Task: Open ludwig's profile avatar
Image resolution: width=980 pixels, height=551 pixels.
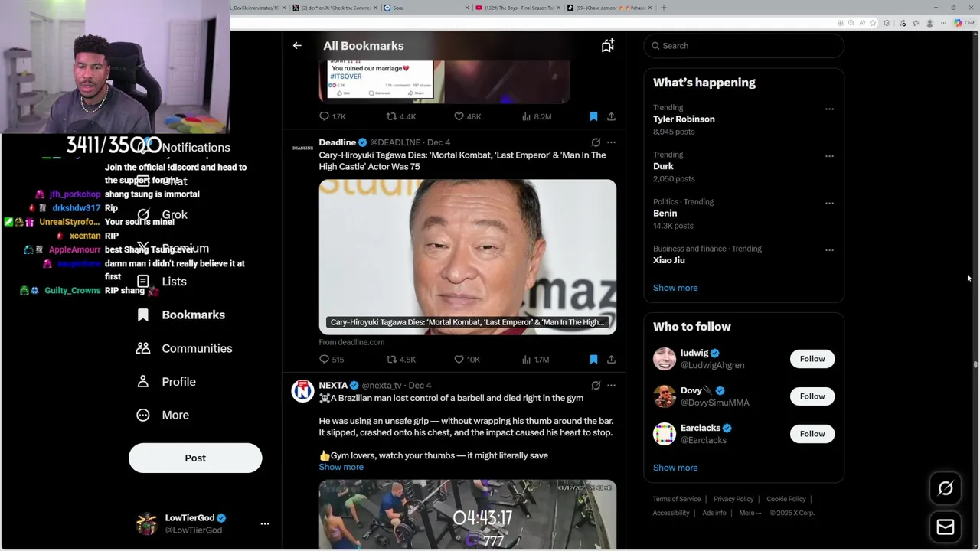Action: [665, 359]
